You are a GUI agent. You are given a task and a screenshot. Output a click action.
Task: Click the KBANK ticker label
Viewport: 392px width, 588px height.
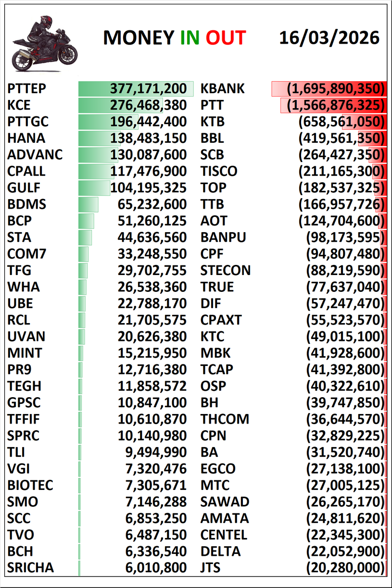(x=222, y=89)
